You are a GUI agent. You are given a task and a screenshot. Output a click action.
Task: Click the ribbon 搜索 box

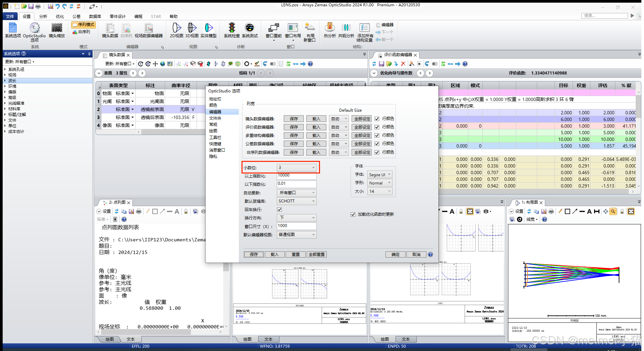click(605, 16)
